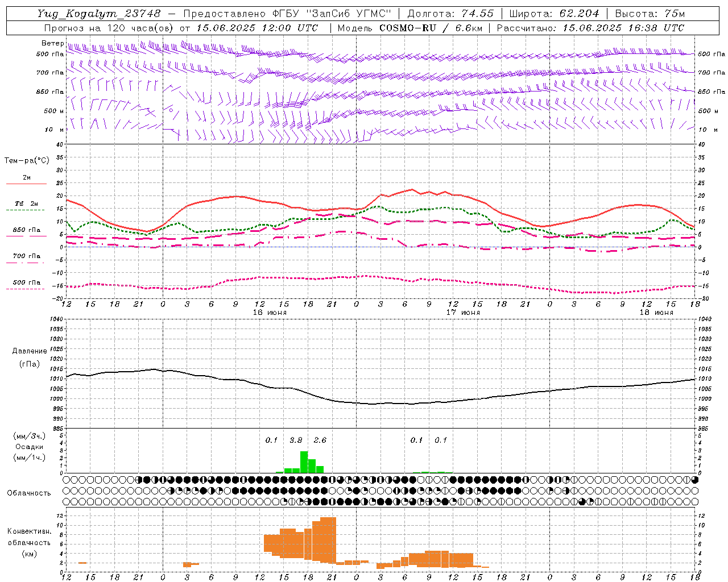Image resolution: width=728 pixels, height=582 pixels.
Task: Click the Давление panel label
Action: (30, 351)
